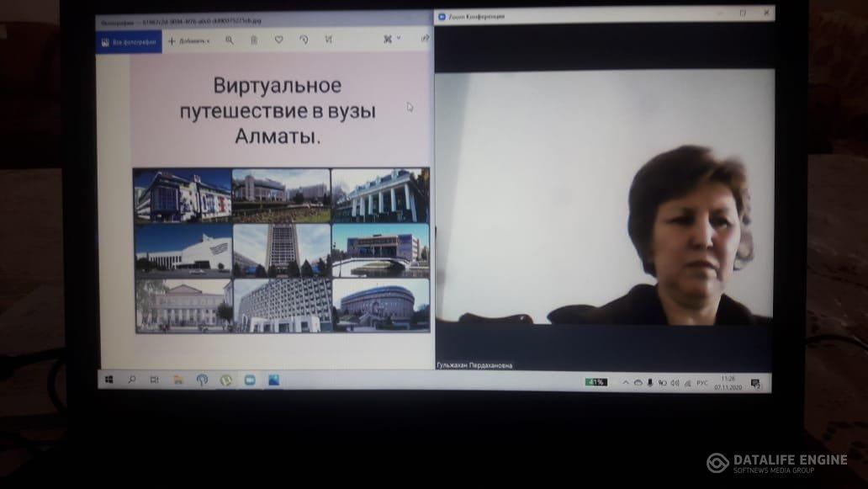
Task: Click the share icon in Photos toolbar
Action: [425, 39]
